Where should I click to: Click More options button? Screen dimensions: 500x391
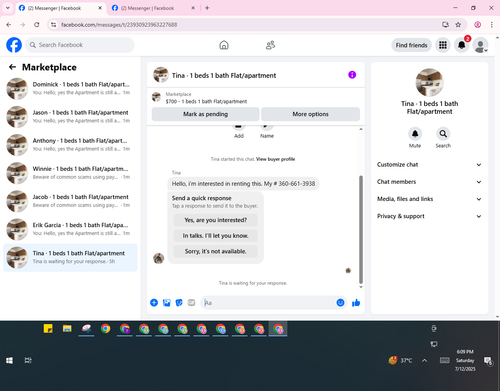(310, 114)
